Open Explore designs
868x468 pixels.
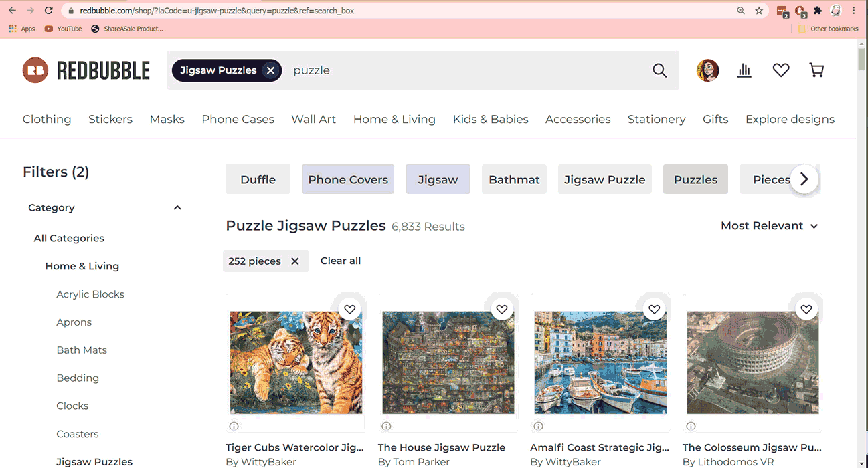pyautogui.click(x=790, y=119)
